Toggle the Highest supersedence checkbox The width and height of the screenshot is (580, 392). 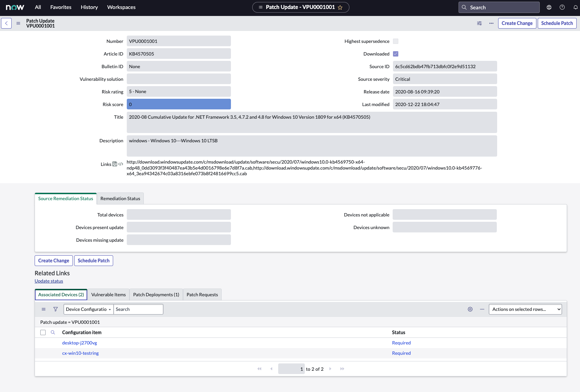[396, 41]
